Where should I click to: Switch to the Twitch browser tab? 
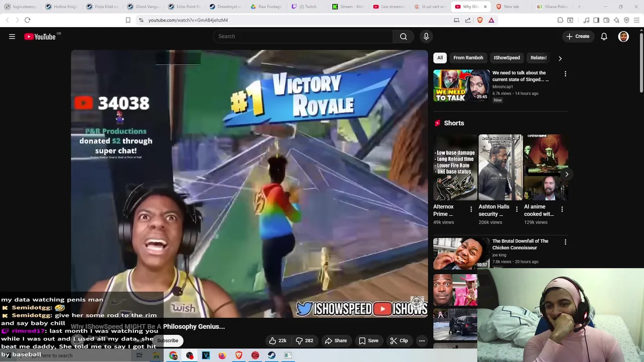pyautogui.click(x=307, y=7)
